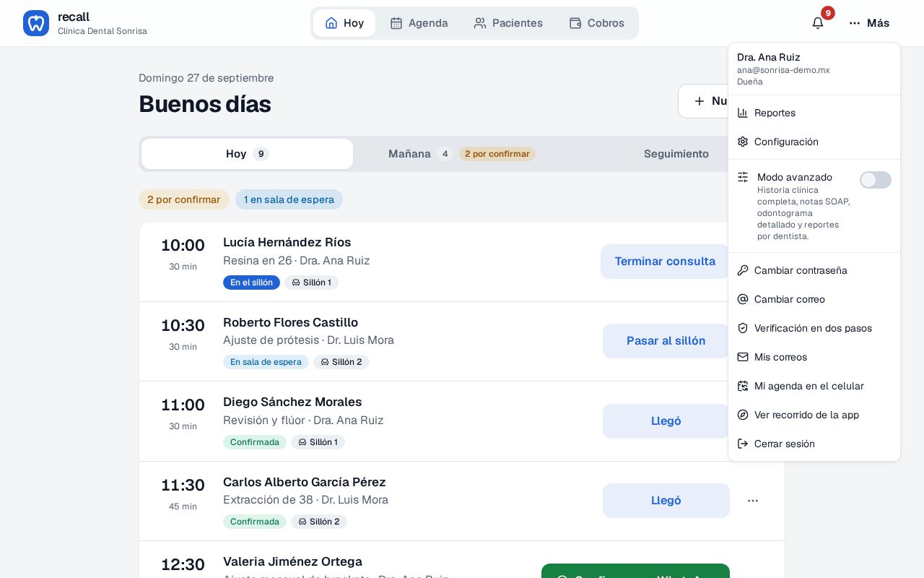Open the Seguimiento tab
The width and height of the screenshot is (924, 578).
click(676, 154)
